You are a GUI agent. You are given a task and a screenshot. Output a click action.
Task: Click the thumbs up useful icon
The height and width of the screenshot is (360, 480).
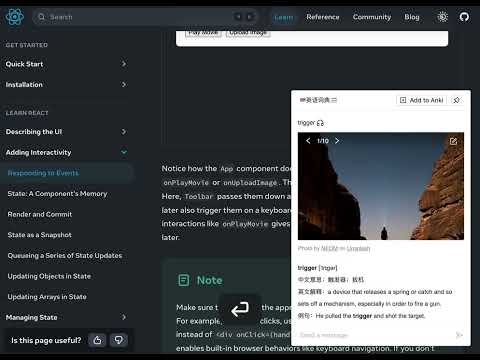pyautogui.click(x=97, y=340)
